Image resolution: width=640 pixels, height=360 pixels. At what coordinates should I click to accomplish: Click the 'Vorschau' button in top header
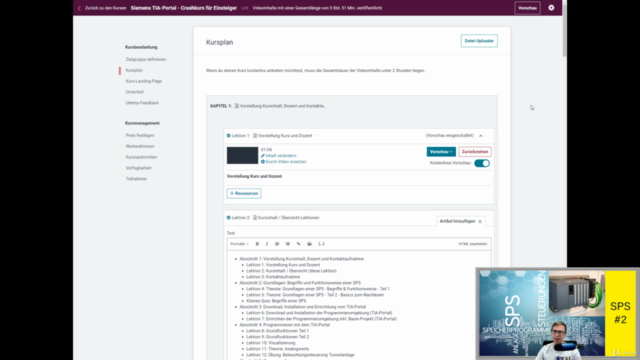[527, 8]
